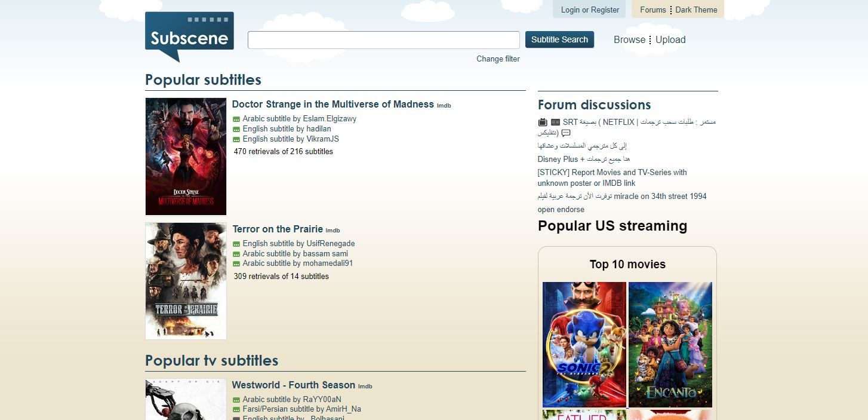Click green rating icon beside mohamedali91 subtitle
The height and width of the screenshot is (420, 868).
click(x=236, y=264)
